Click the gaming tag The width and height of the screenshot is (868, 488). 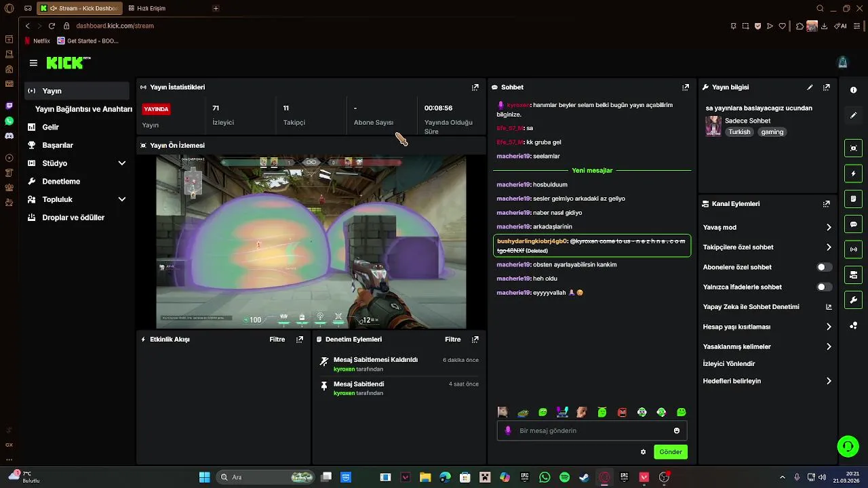772,132
